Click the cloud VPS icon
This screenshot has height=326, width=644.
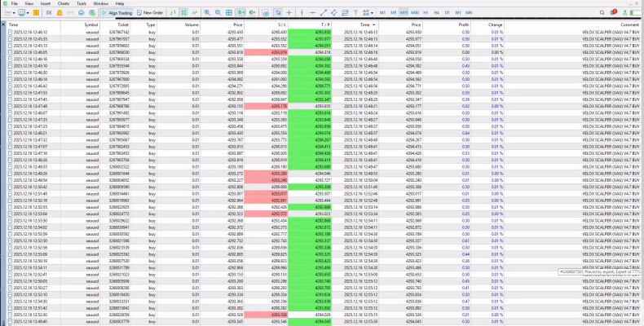tap(82, 13)
